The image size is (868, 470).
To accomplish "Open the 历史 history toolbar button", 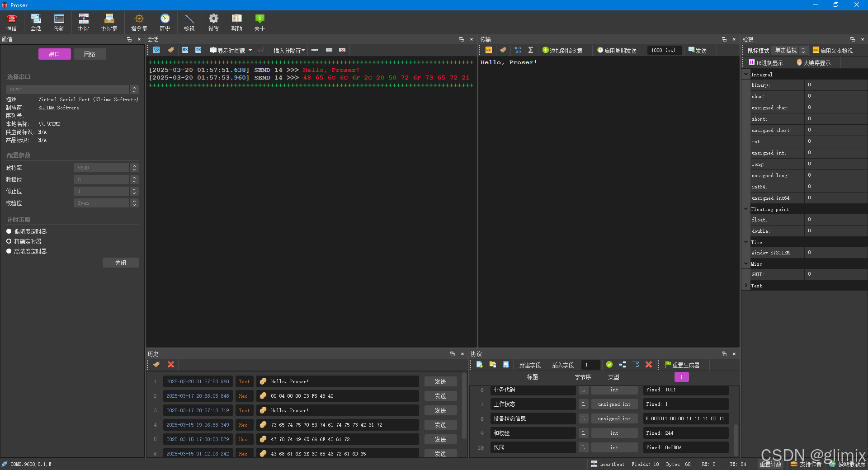I will coord(165,23).
